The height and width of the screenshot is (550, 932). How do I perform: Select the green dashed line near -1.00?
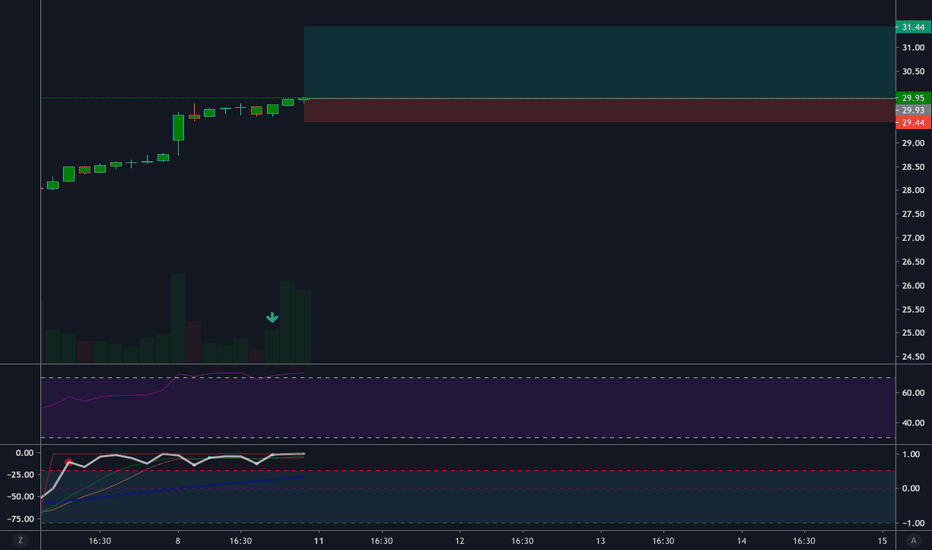[468, 523]
